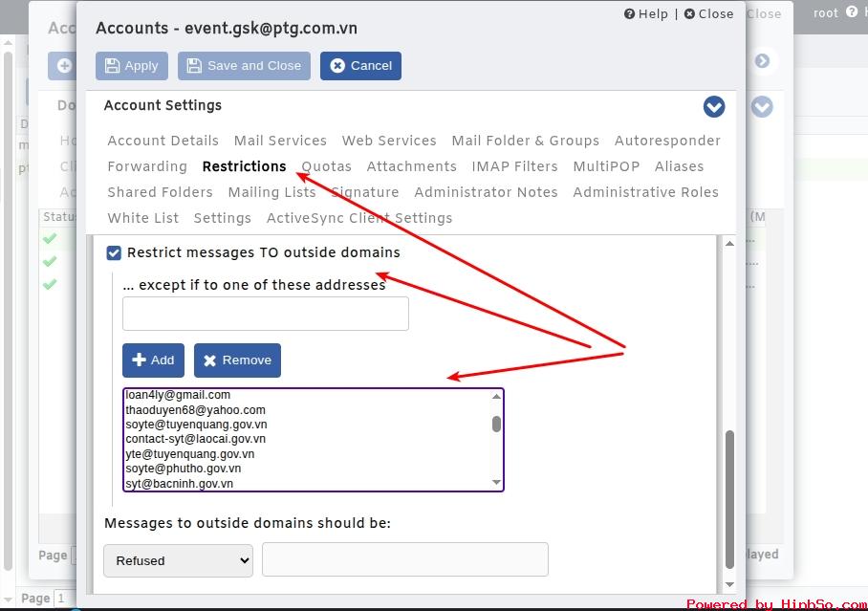
Task: Click the X icon on Remove button
Action: (209, 360)
